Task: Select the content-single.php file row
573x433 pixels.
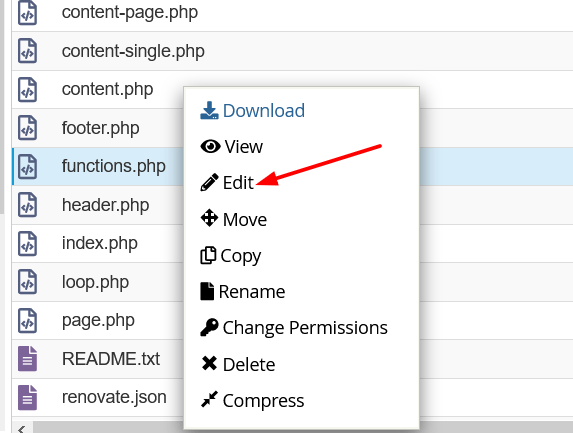Action: click(292, 51)
